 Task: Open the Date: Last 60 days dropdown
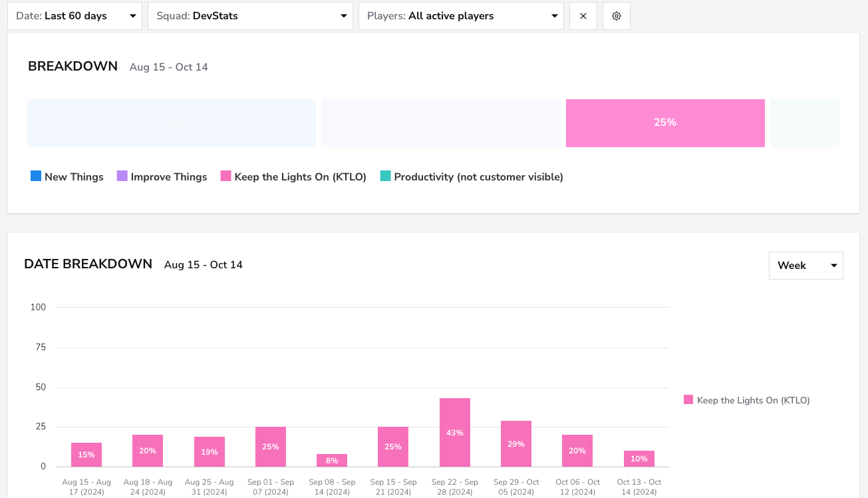(x=75, y=16)
